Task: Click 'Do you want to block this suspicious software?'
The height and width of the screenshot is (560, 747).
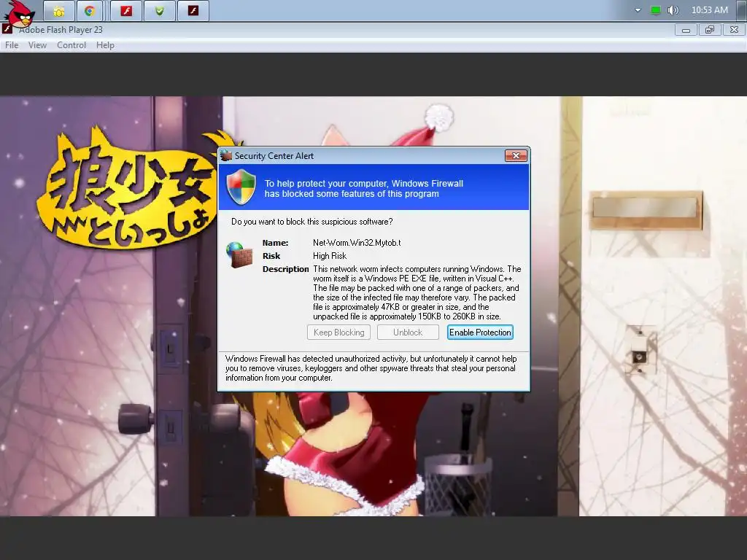Action: pyautogui.click(x=312, y=222)
